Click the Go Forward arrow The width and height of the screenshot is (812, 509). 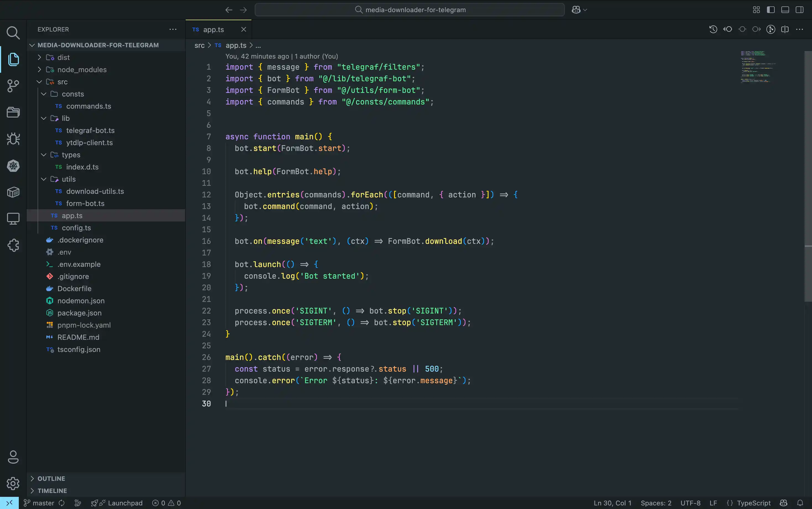[x=243, y=10]
